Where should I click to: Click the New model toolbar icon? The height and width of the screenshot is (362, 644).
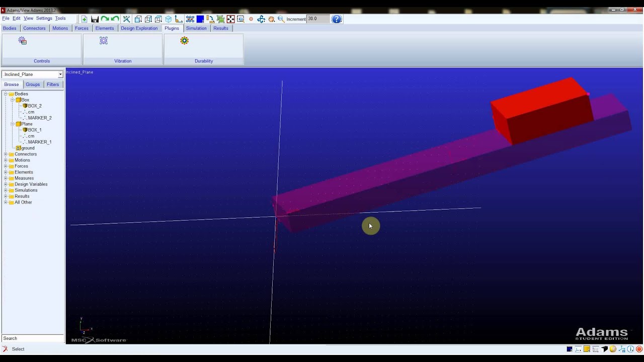pyautogui.click(x=84, y=19)
